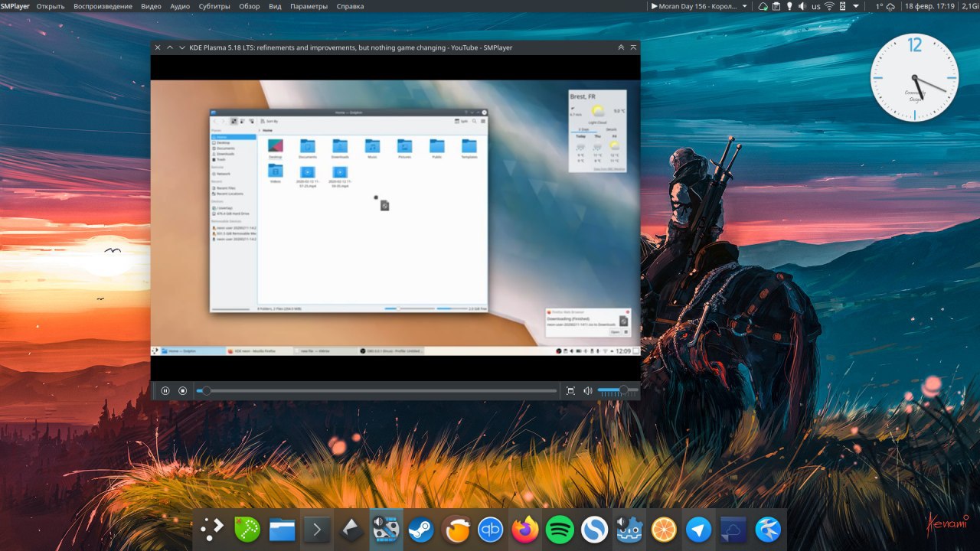
Task: Click the device notifier tray icon
Action: [842, 6]
